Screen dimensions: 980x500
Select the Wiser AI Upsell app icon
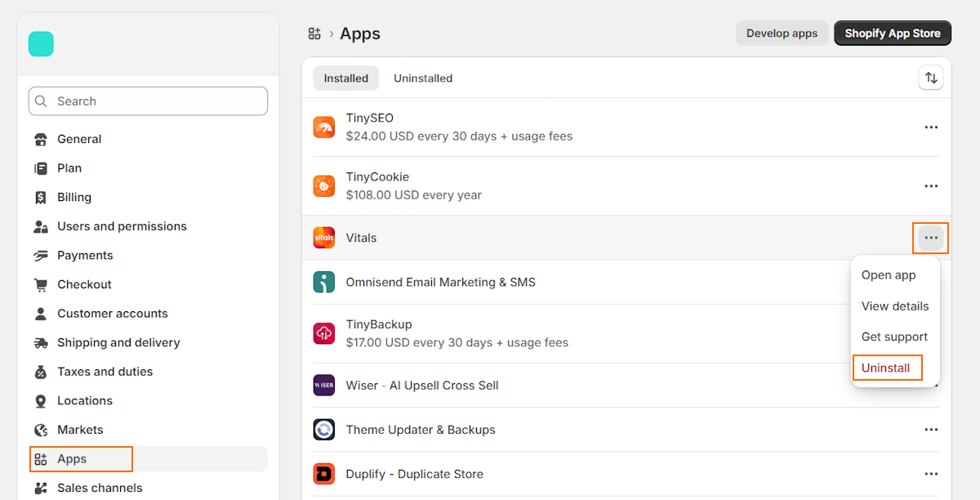pos(323,385)
